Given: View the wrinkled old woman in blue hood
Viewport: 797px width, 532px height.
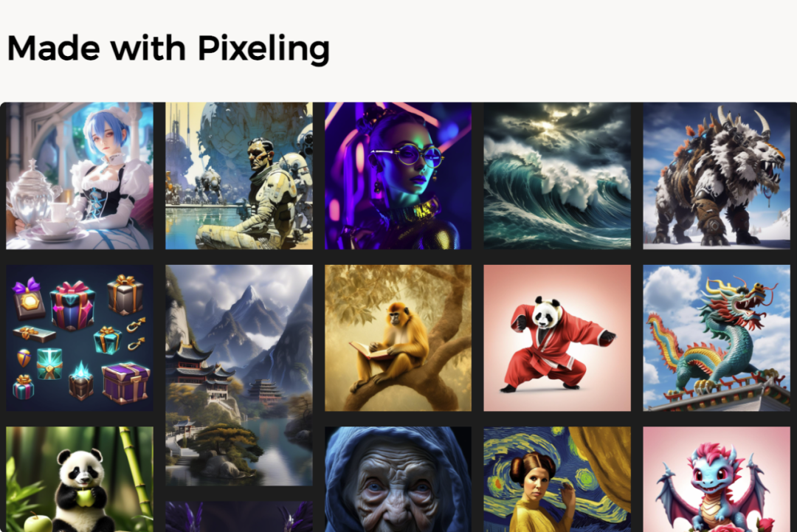Looking at the screenshot, I should pyautogui.click(x=398, y=479).
